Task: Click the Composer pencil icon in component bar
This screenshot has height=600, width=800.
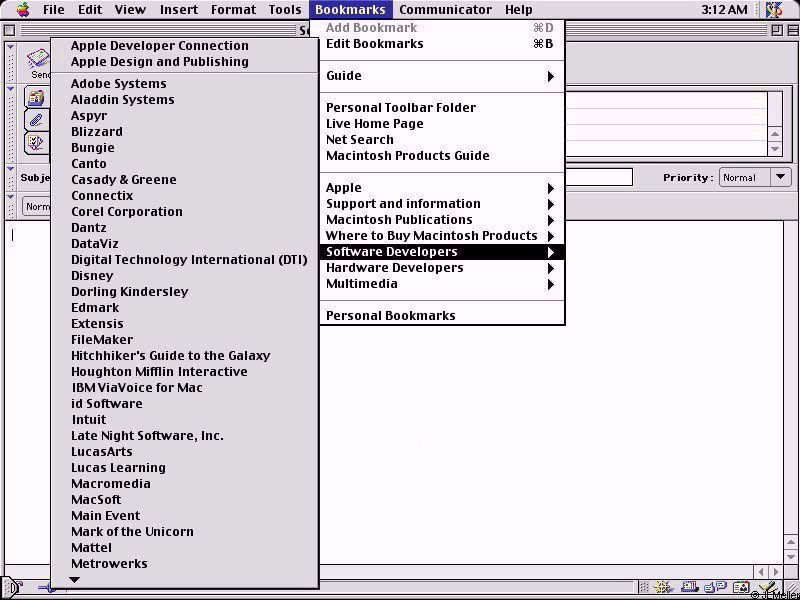Action: click(767, 588)
